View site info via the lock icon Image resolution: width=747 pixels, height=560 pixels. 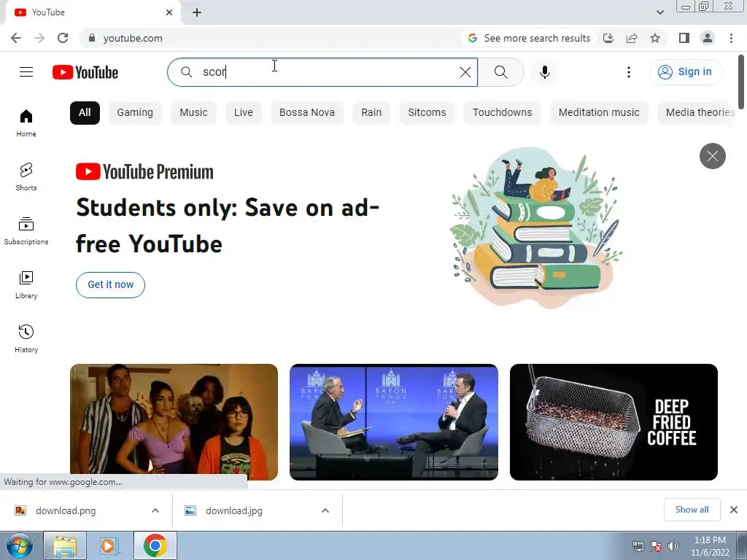point(92,38)
